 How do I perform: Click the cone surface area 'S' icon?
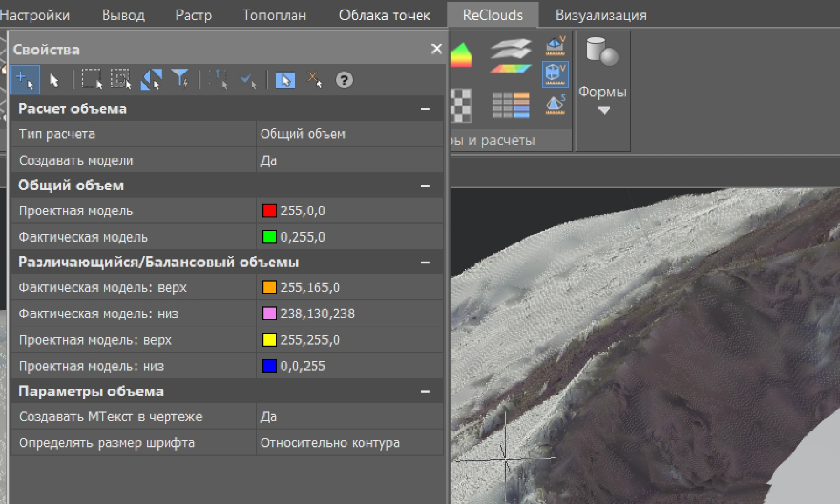(x=555, y=105)
